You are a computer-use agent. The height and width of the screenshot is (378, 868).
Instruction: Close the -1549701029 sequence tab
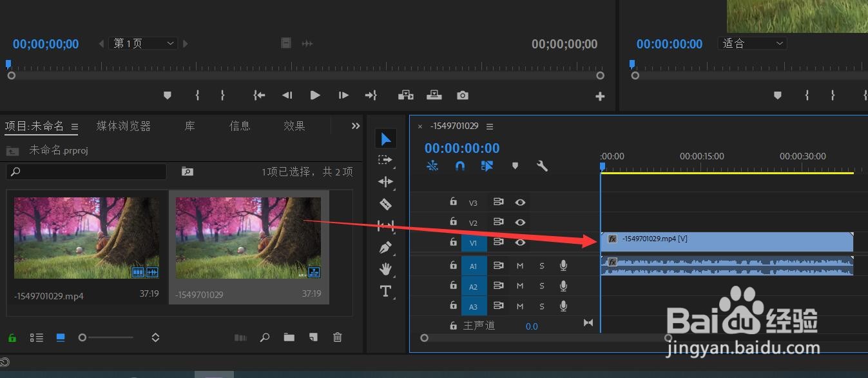pos(420,126)
